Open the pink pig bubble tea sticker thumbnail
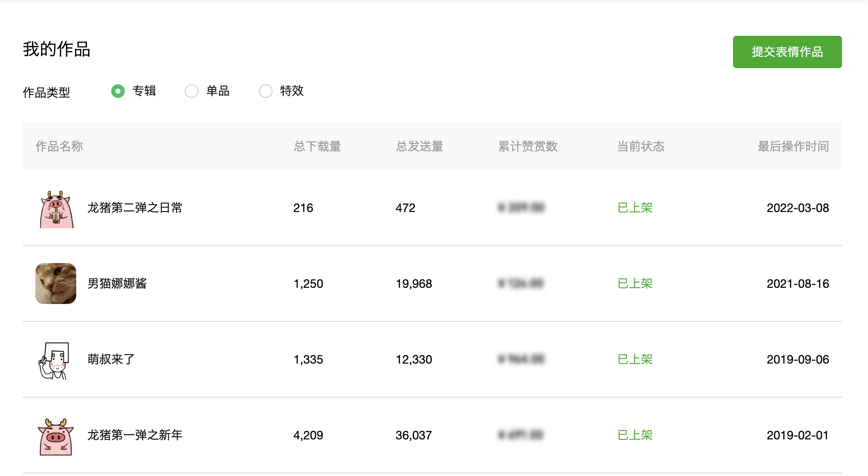 [56, 208]
